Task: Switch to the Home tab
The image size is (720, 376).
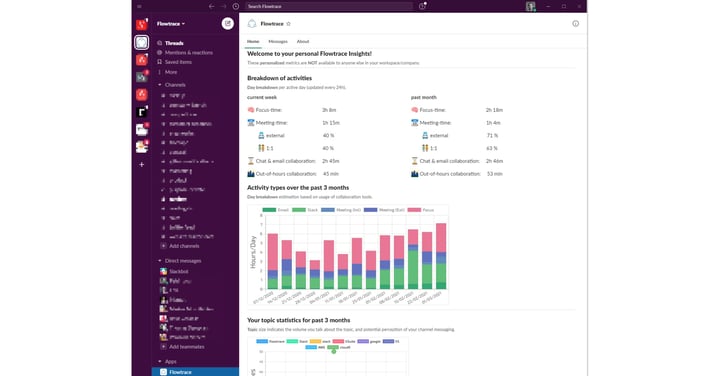Action: tap(253, 42)
